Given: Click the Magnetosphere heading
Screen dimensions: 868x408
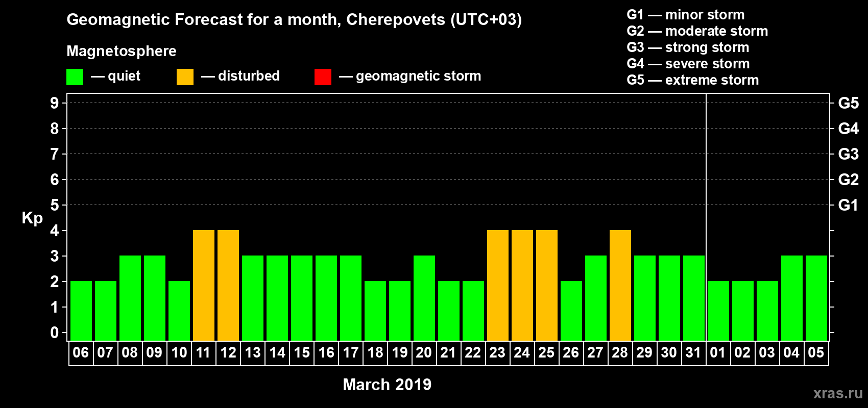Looking at the screenshot, I should [x=122, y=51].
